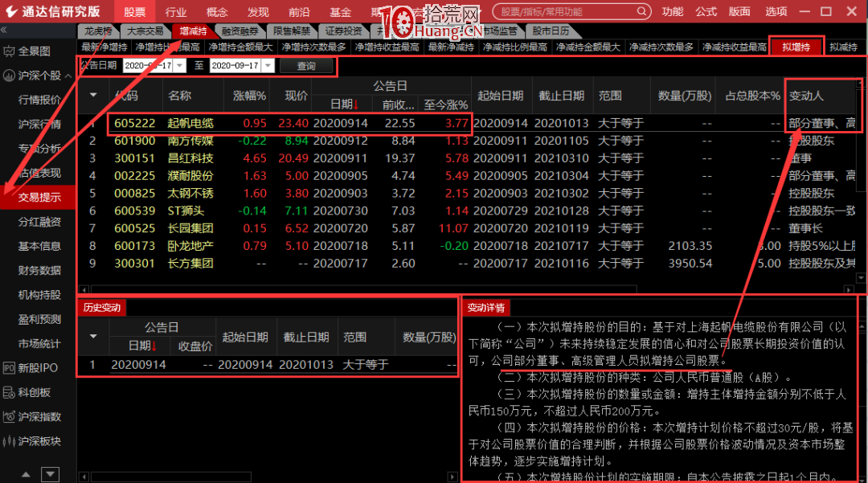Click sidebar bottom down-arrow box

tap(51, 474)
